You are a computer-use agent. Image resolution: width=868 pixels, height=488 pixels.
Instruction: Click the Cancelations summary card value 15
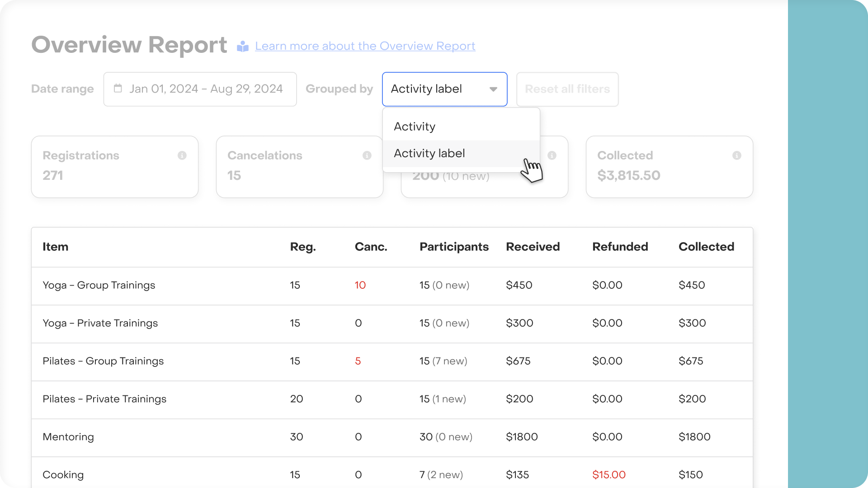234,175
